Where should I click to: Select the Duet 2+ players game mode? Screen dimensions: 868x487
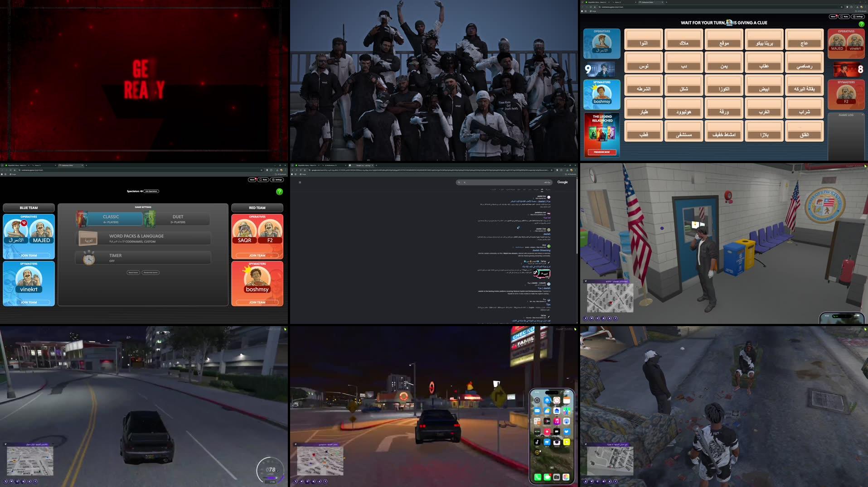[177, 219]
